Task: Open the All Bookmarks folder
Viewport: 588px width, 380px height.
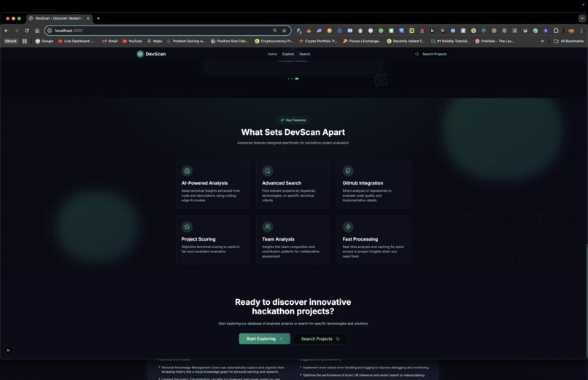Action: pyautogui.click(x=568, y=42)
